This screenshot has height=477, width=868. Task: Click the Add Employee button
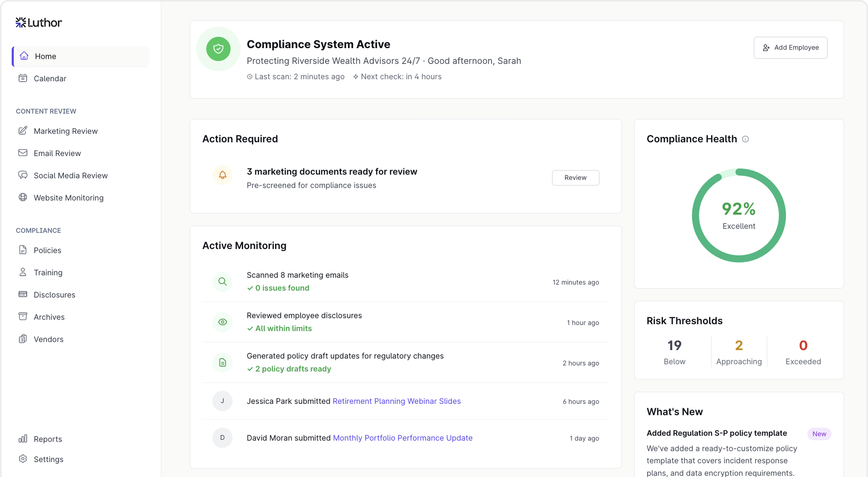tap(790, 47)
